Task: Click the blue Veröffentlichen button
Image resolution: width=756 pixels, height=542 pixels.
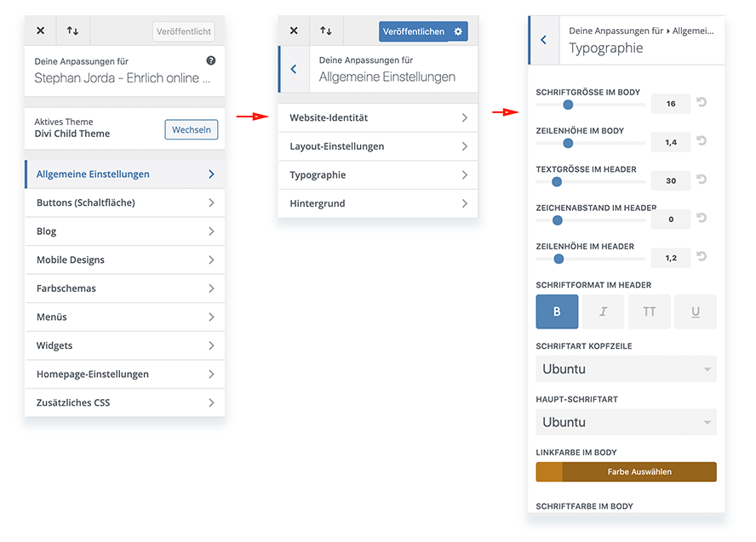Action: point(414,31)
